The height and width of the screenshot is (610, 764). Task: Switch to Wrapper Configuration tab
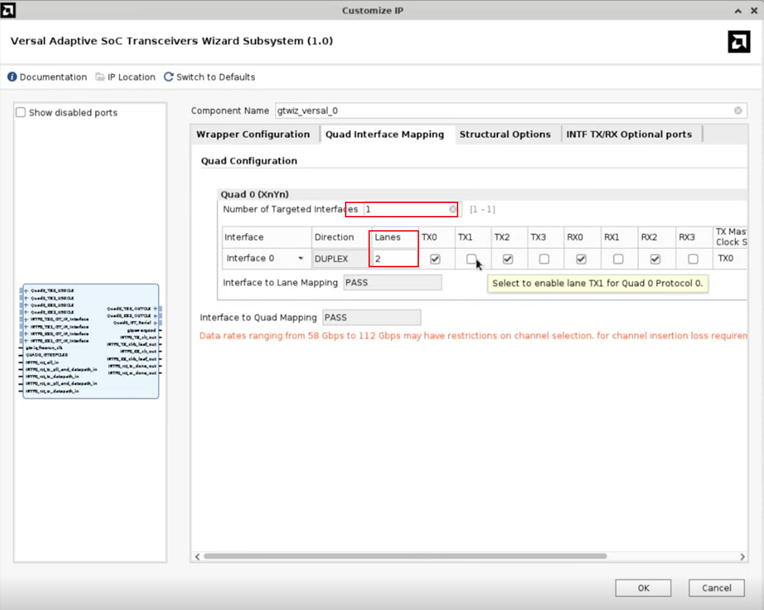253,134
